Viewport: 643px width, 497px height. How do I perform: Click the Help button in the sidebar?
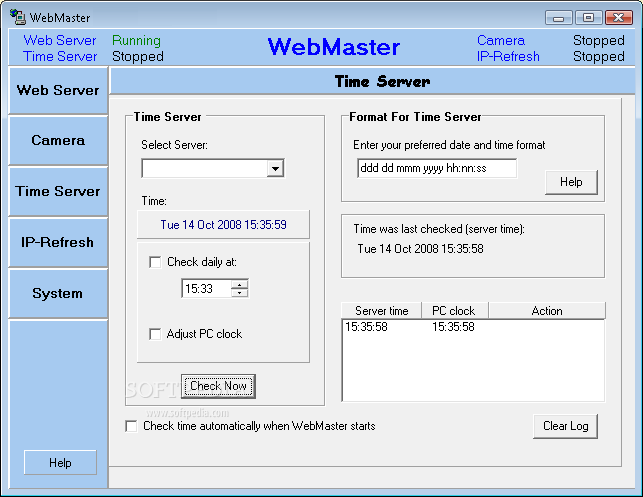[60, 463]
